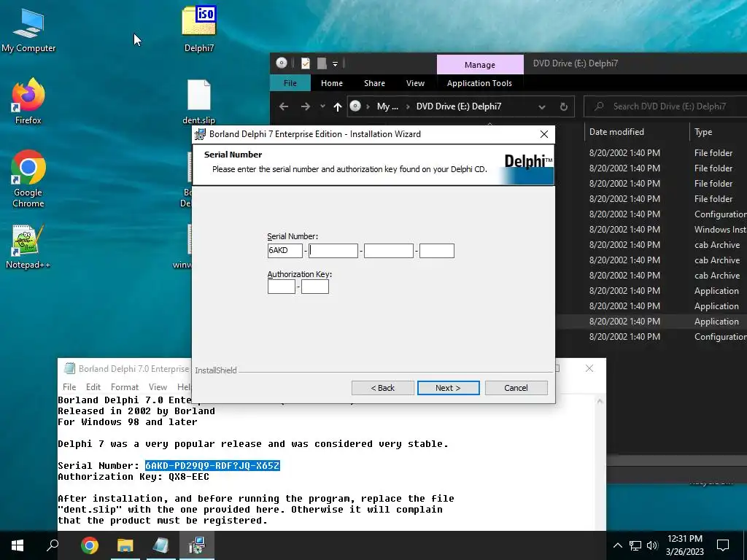Viewport: 747px width, 560px height.
Task: Switch to Notepad taskbar item
Action: pyautogui.click(x=160, y=545)
